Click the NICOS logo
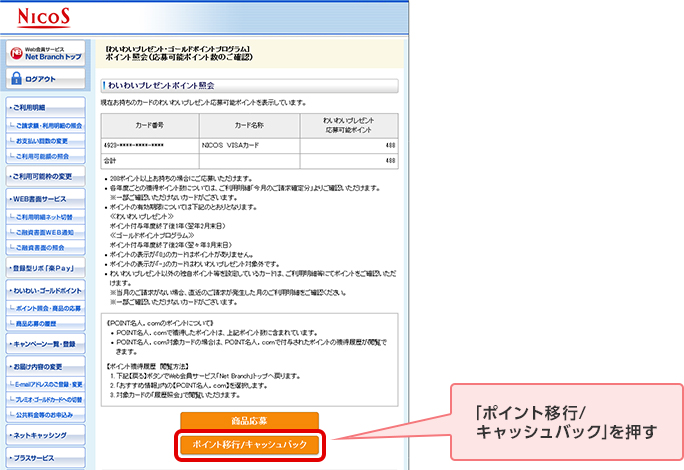The image size is (684, 470). [x=45, y=16]
